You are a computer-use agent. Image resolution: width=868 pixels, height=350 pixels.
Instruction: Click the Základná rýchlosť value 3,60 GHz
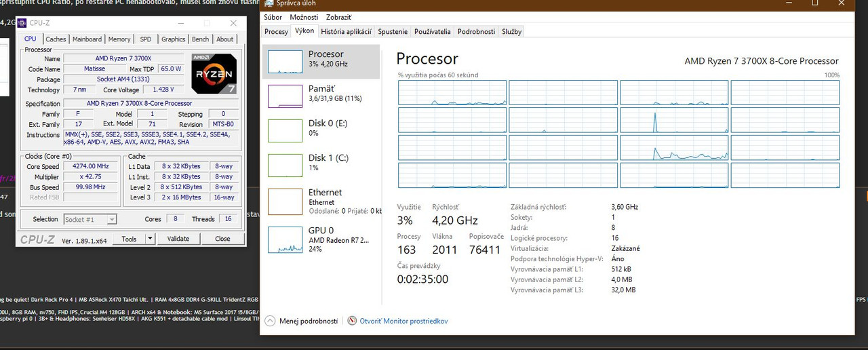coord(625,207)
